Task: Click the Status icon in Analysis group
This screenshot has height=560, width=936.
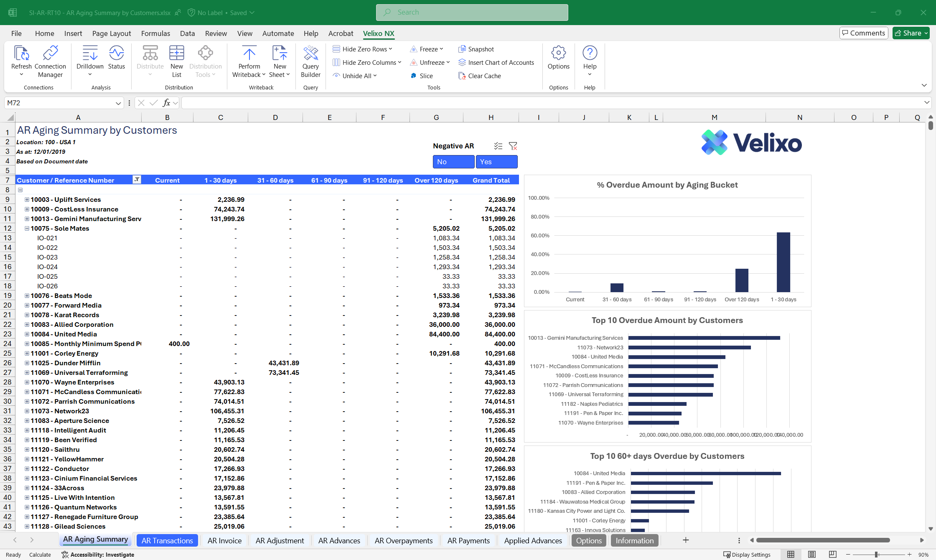Action: [116, 53]
